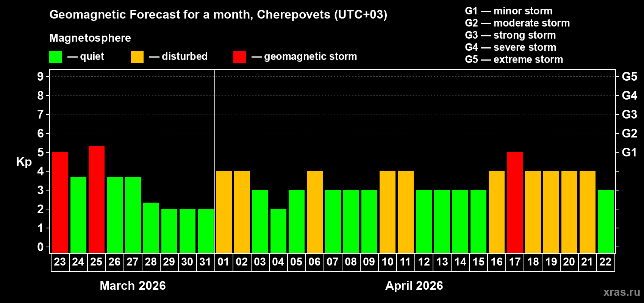The height and width of the screenshot is (303, 644).
Task: Click the G2 label on right axis
Action: coord(630,133)
